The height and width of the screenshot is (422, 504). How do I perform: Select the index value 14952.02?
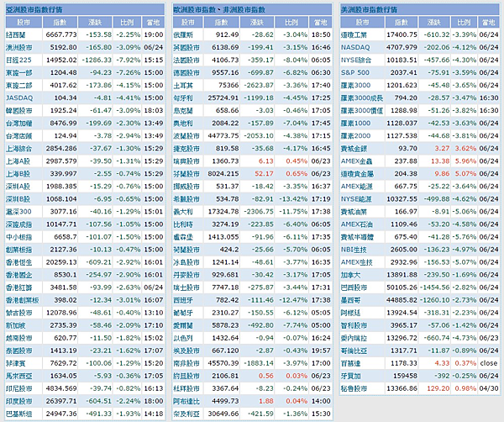[x=61, y=61]
